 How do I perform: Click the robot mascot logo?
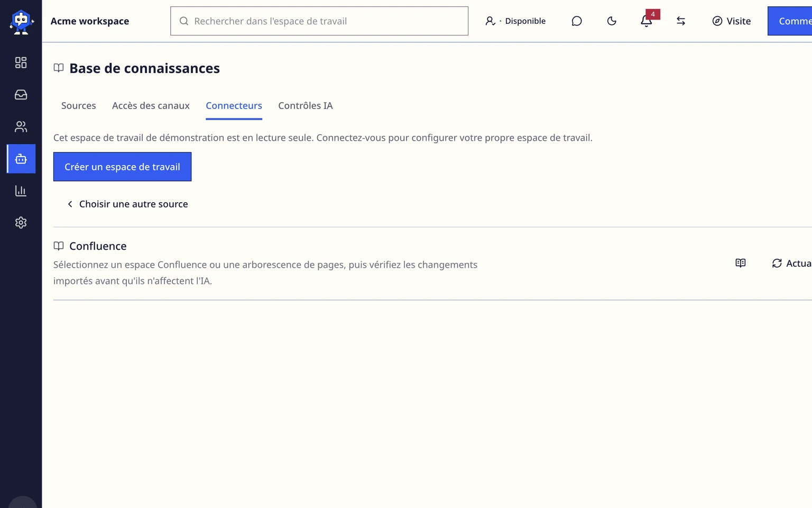(21, 22)
